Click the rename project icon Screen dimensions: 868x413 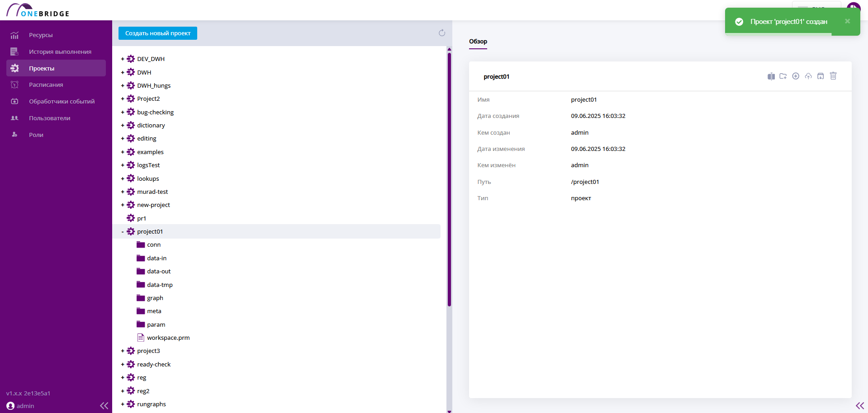point(771,76)
